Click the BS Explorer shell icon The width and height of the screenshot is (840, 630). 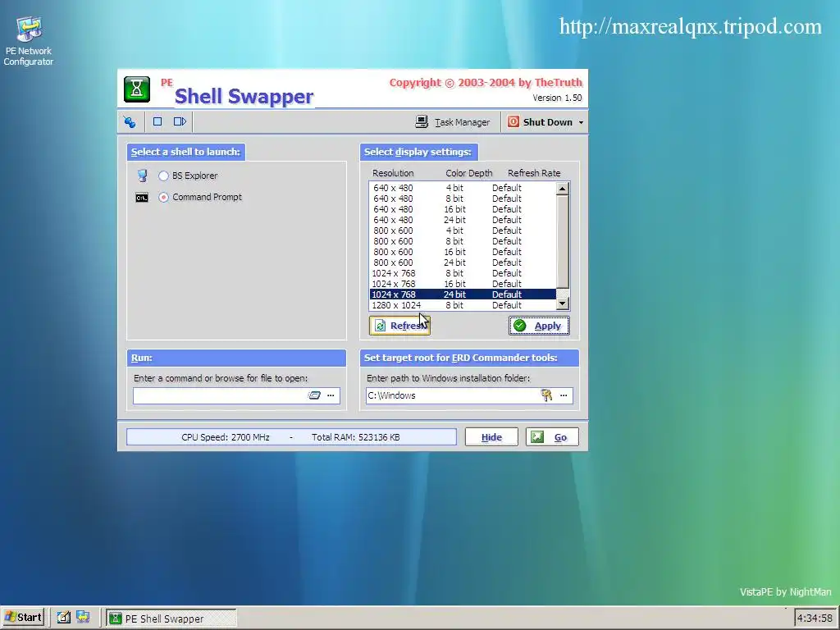142,176
